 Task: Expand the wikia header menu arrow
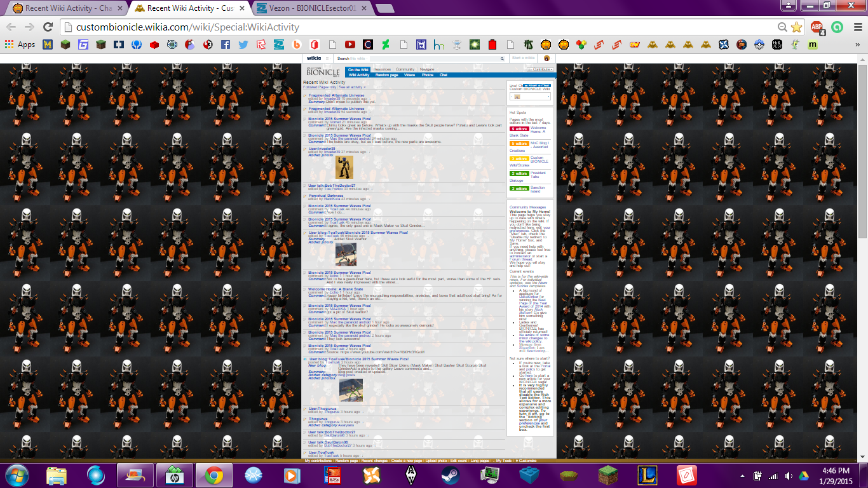coord(328,58)
